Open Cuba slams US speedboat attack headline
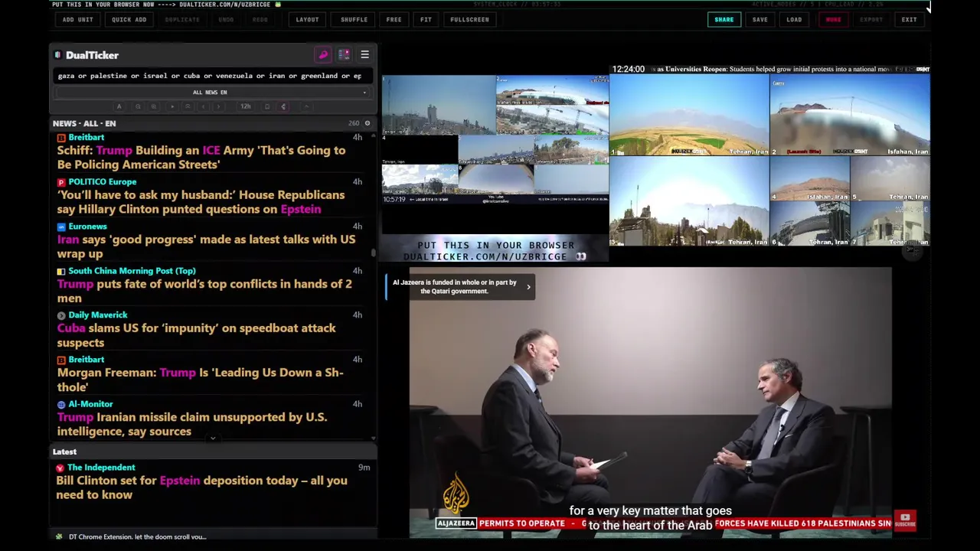This screenshot has height=551, width=980. (196, 335)
